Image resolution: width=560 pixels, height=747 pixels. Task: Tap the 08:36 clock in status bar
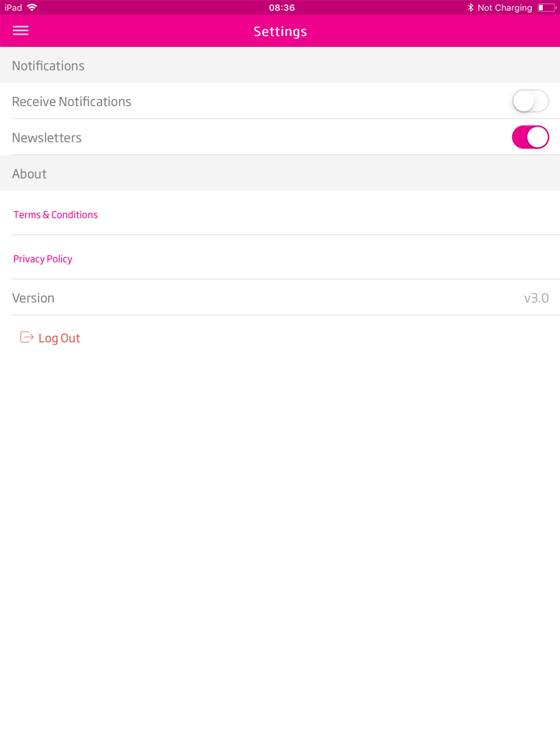[x=281, y=7]
